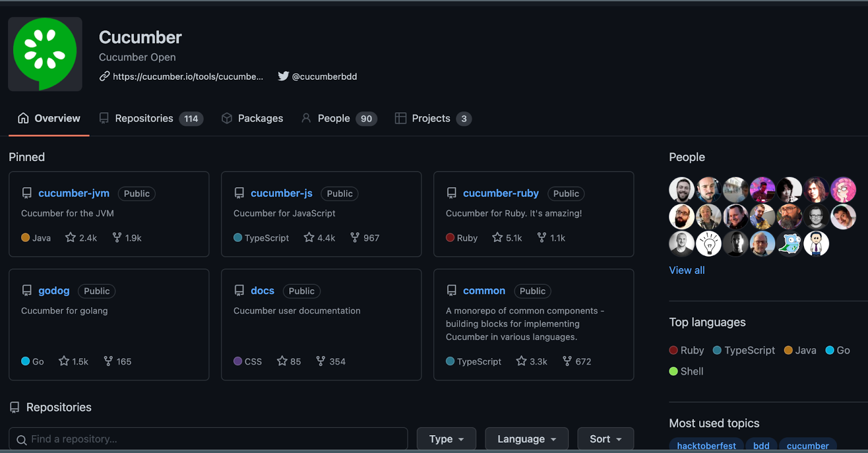This screenshot has width=868, height=453.
Task: Click the repo icon beside docs
Action: pyautogui.click(x=239, y=291)
